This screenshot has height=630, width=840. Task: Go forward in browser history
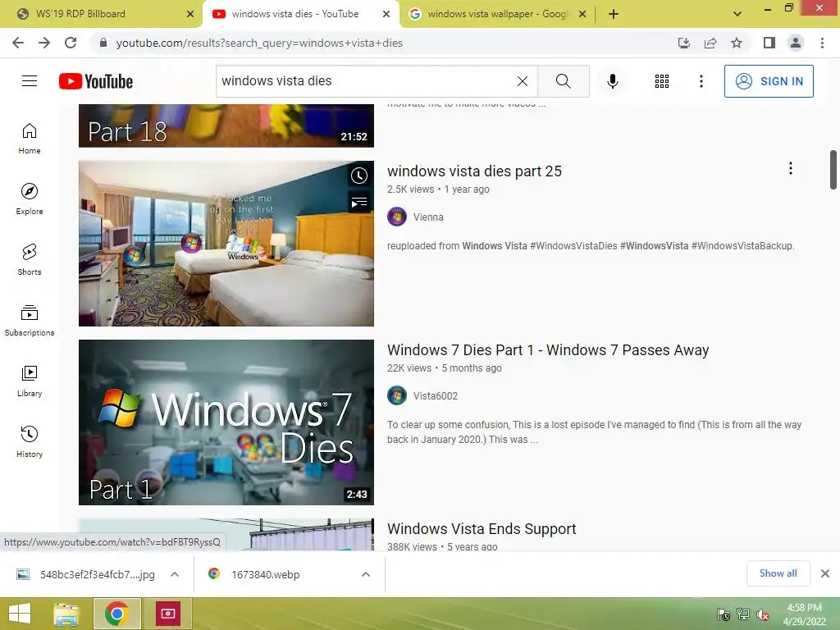click(x=44, y=43)
